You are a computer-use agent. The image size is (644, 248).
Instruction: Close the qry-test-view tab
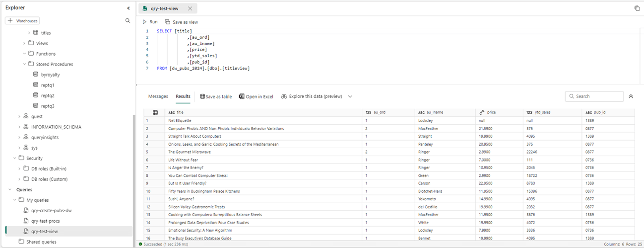(190, 8)
